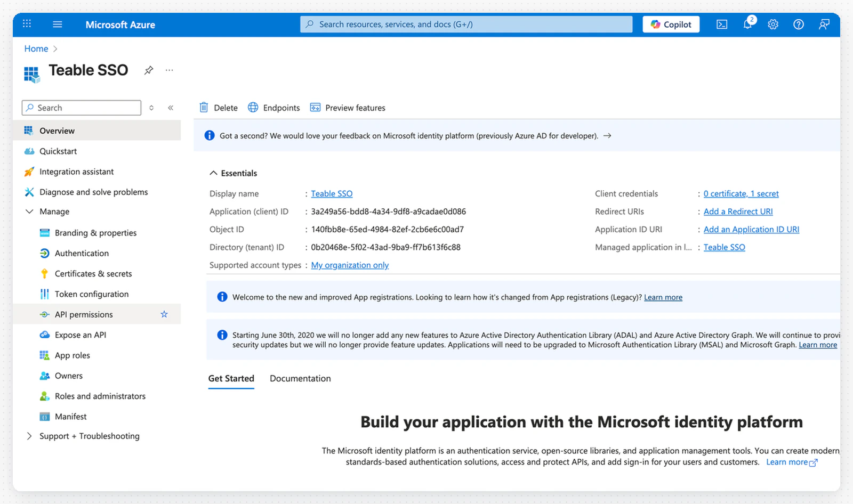853x504 pixels.
Task: Click My organization only link
Action: point(350,265)
